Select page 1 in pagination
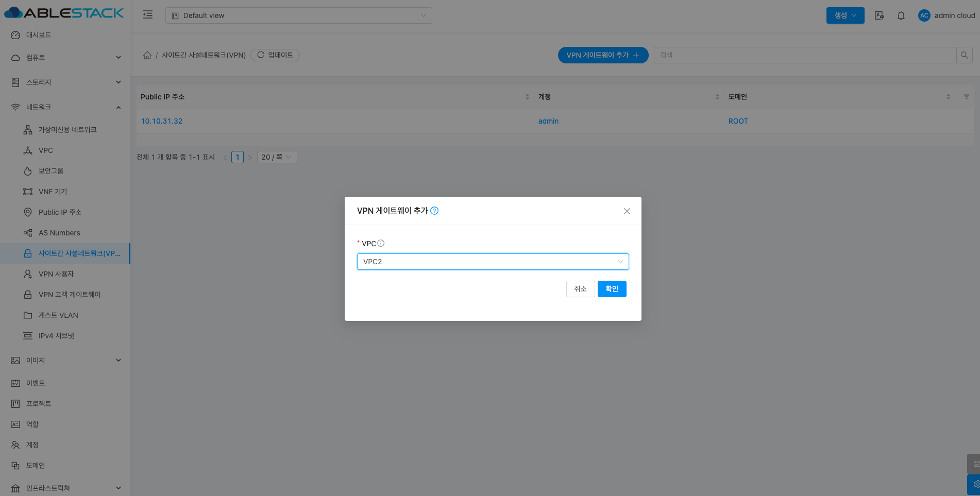980x496 pixels. [x=238, y=157]
